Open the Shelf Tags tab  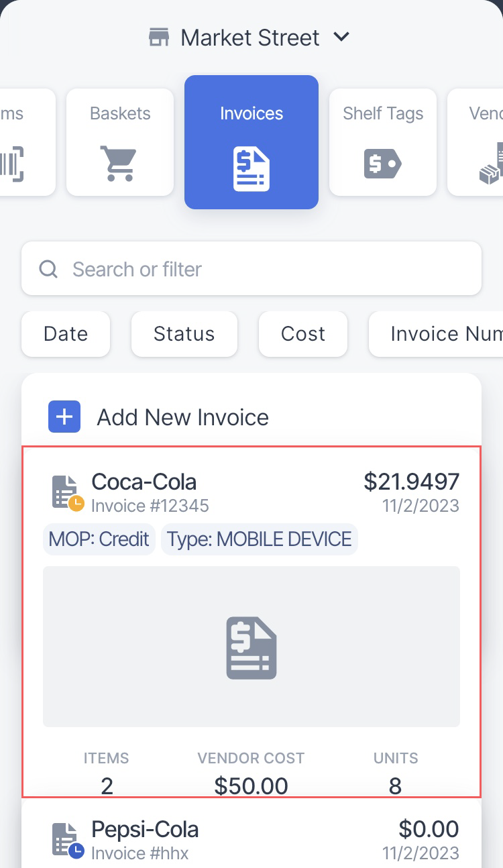[383, 142]
